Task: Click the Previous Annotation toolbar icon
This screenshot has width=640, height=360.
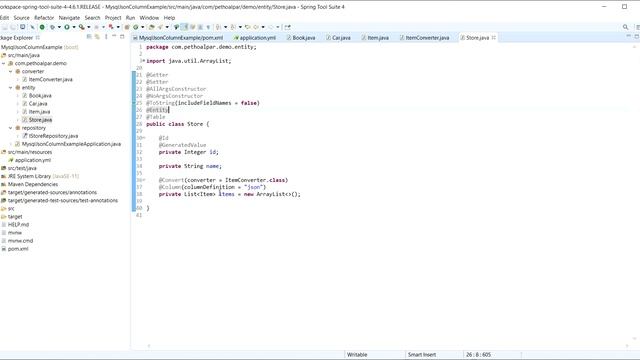Action: coord(233,27)
